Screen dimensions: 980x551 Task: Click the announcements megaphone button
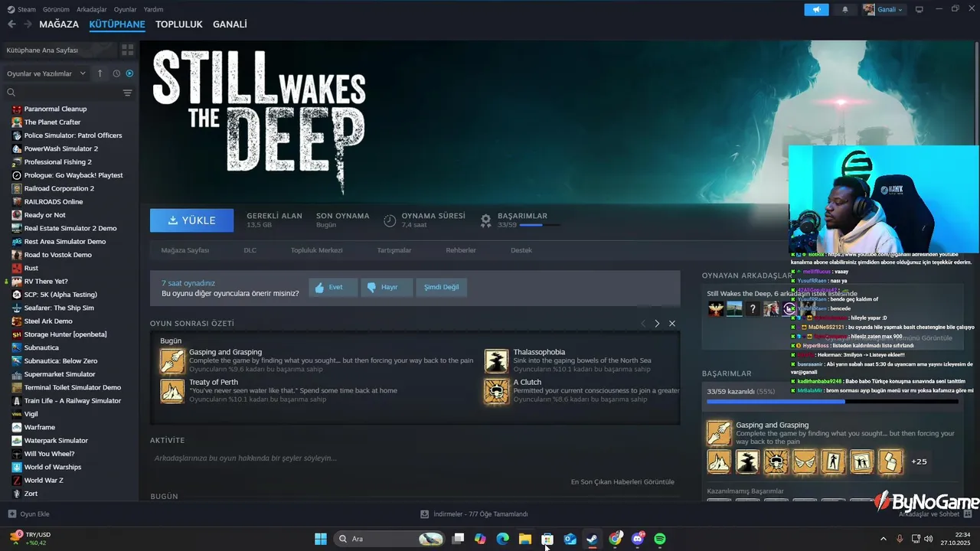pos(816,9)
